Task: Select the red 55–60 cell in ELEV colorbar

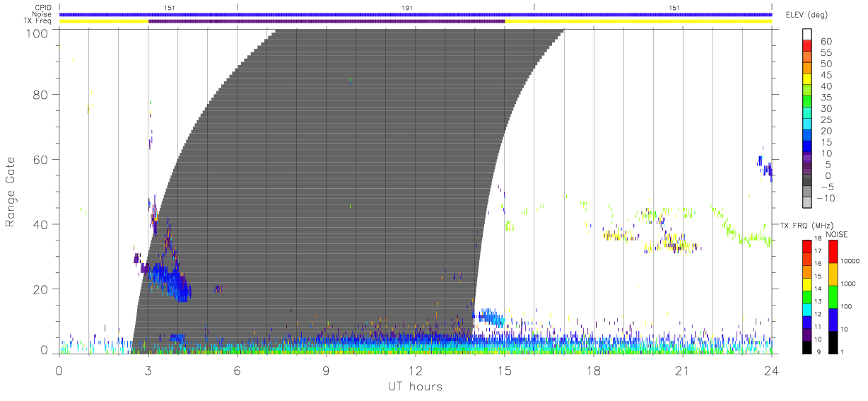Action: (x=808, y=46)
